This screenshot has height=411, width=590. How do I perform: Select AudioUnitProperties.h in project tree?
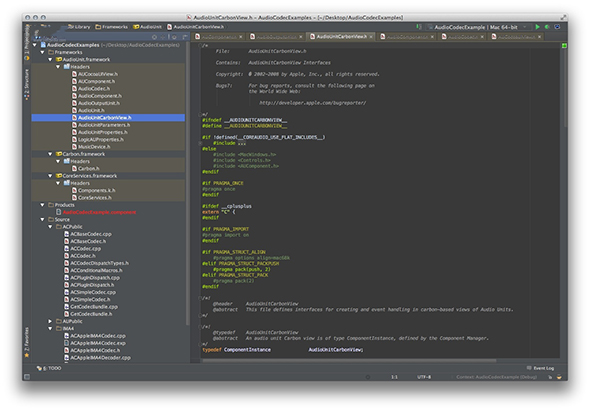[x=103, y=132]
